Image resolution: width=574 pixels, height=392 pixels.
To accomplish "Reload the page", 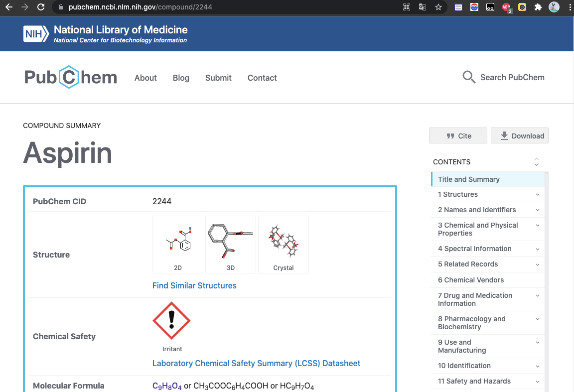I will pos(40,7).
